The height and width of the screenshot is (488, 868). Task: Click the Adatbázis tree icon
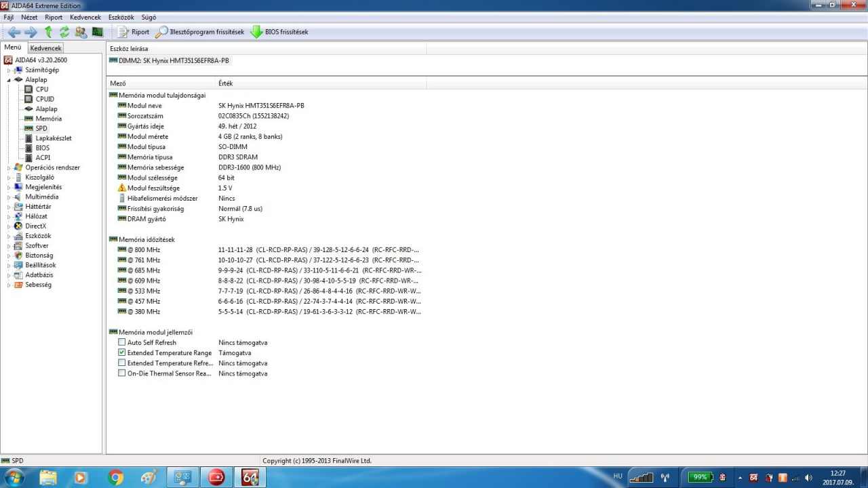19,275
